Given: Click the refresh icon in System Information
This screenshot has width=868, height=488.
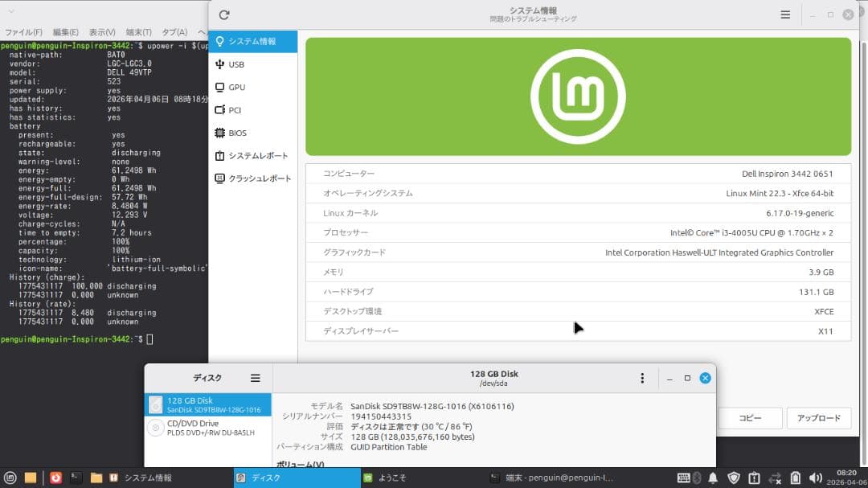Looking at the screenshot, I should 223,15.
